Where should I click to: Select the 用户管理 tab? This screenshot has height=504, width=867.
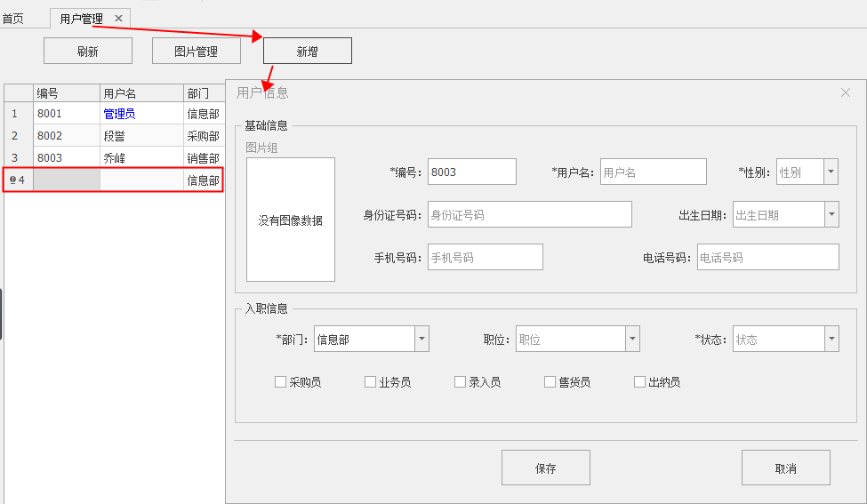81,19
